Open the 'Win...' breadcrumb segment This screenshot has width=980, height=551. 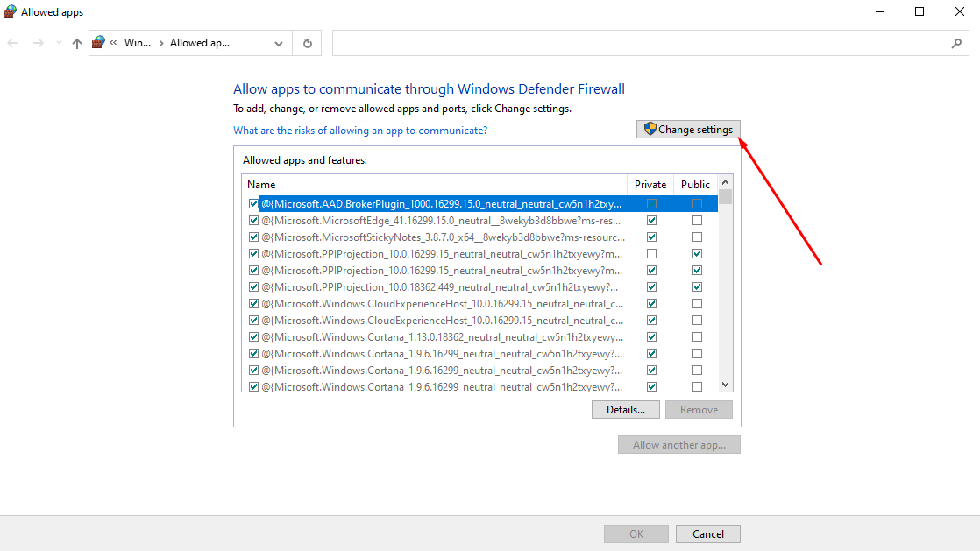tap(138, 43)
